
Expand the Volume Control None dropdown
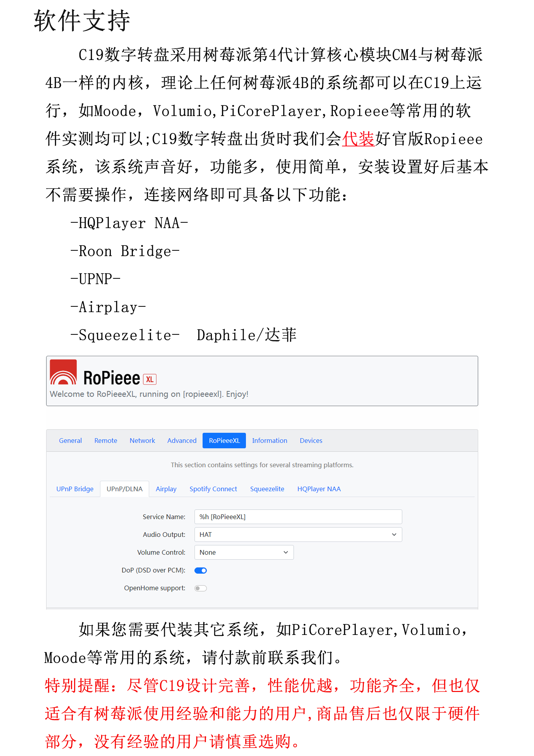click(244, 553)
